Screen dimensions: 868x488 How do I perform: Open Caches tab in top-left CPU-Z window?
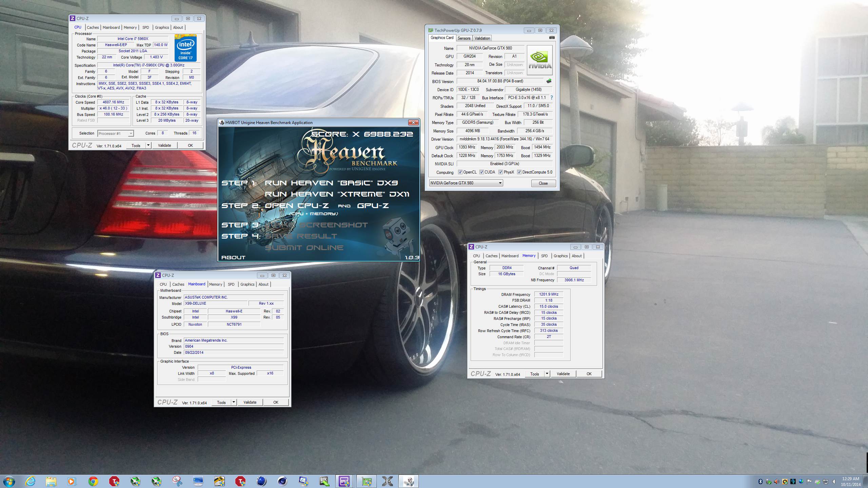(93, 27)
